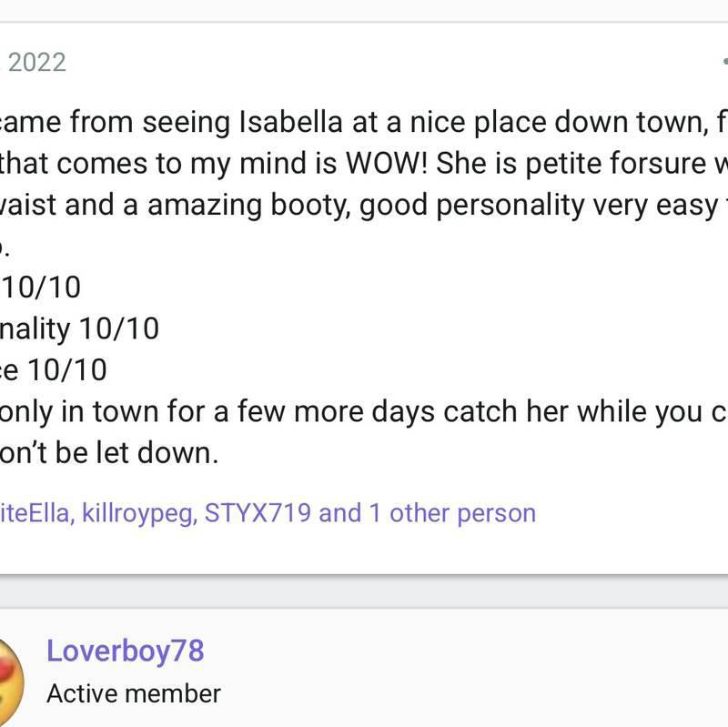This screenshot has width=728, height=727.
Task: Click the 'nality 10/10' rating line
Action: (79, 328)
